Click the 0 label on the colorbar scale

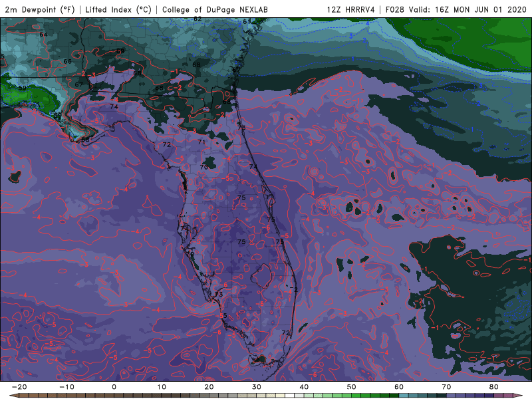coord(114,387)
